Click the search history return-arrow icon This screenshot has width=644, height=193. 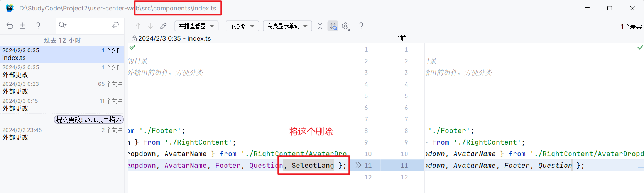(x=115, y=25)
